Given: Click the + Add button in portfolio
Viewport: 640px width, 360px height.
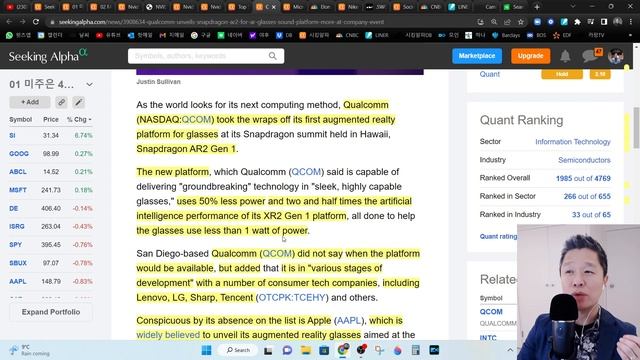Looking at the screenshot, I should coord(30,102).
